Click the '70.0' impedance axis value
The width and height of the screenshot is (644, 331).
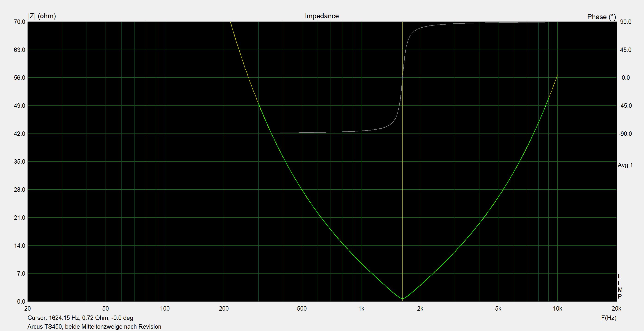click(20, 22)
